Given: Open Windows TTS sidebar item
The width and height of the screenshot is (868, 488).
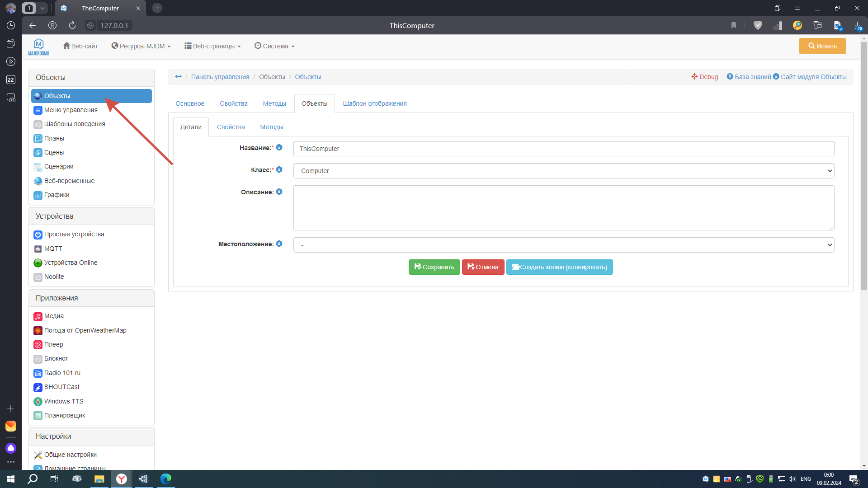Looking at the screenshot, I should point(64,401).
